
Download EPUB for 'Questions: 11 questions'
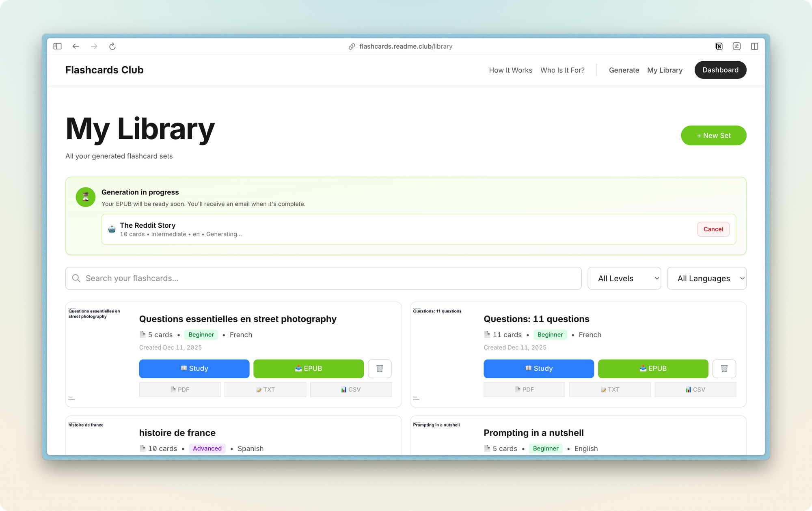tap(653, 369)
